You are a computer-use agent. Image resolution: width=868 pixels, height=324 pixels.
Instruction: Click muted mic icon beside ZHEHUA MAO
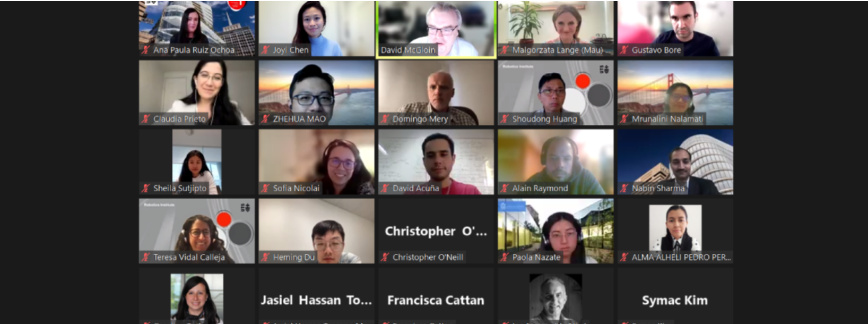tap(265, 119)
